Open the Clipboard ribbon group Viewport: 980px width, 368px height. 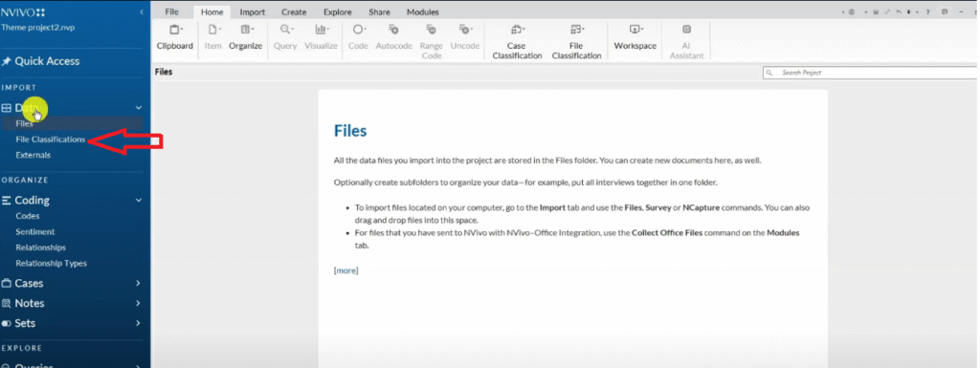pyautogui.click(x=175, y=37)
